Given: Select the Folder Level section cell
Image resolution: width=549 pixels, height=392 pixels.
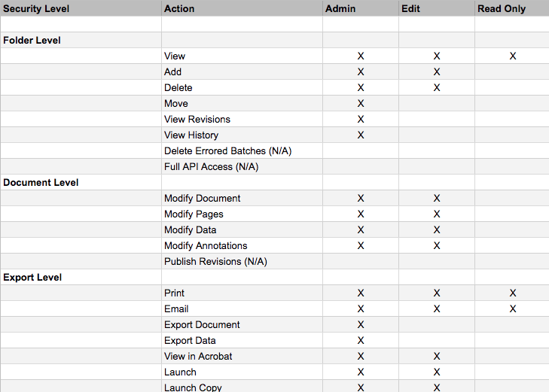Looking at the screenshot, I should tap(32, 40).
